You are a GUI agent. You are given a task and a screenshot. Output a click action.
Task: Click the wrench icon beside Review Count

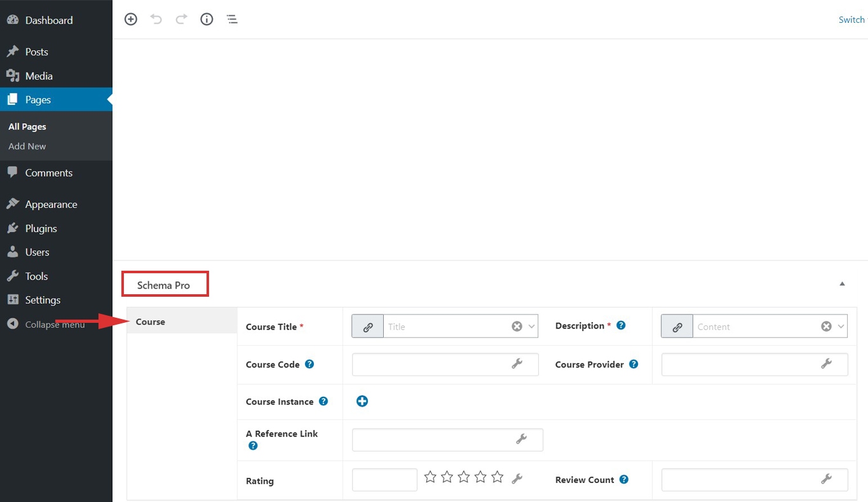click(x=827, y=480)
